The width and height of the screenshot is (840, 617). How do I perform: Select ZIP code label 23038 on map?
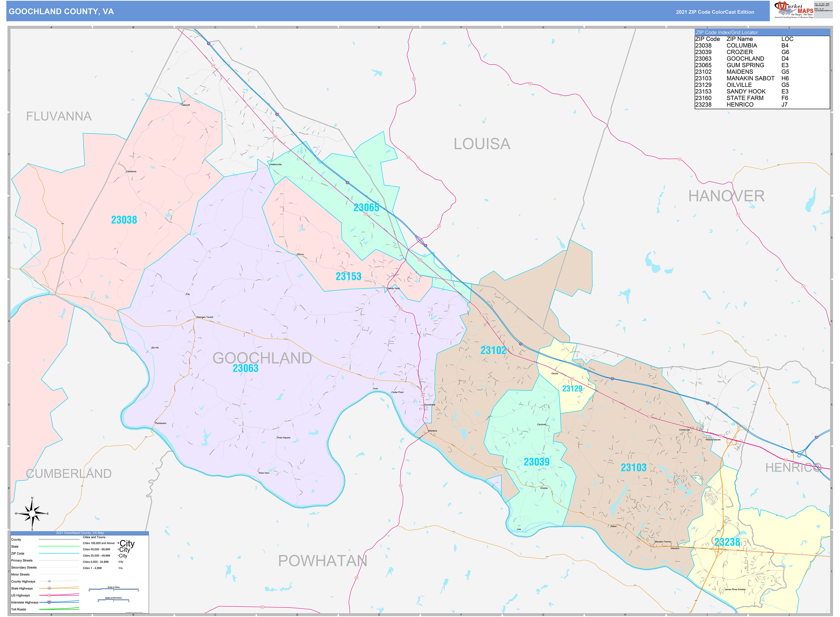(x=124, y=220)
